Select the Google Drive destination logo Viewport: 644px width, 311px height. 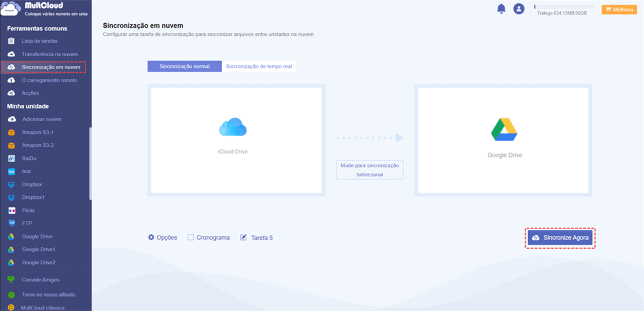(x=504, y=129)
